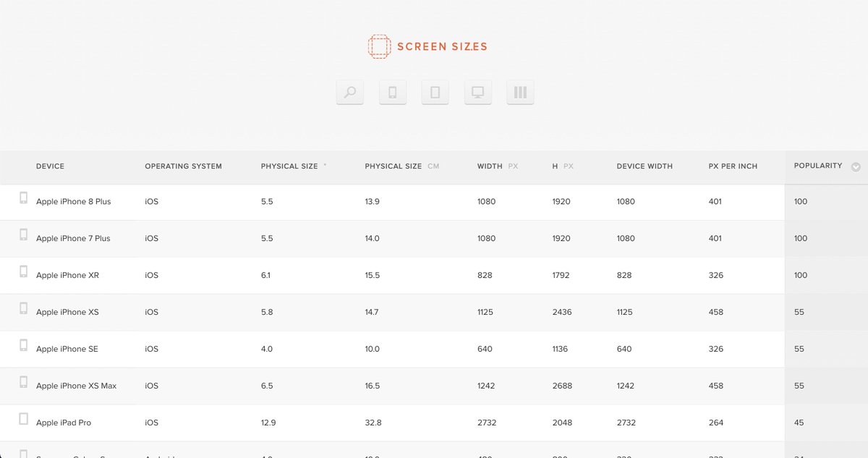
Task: Click 14.7 cm value cell
Action: (x=372, y=313)
